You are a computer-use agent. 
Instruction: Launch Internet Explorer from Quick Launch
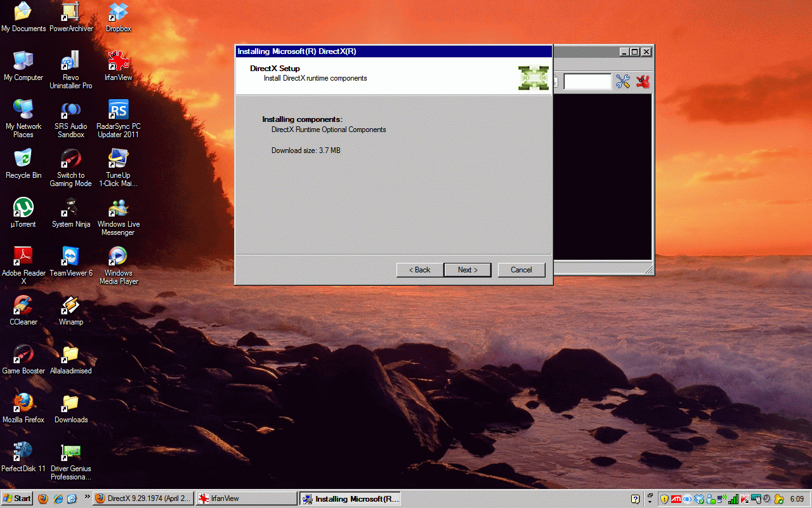[x=58, y=498]
